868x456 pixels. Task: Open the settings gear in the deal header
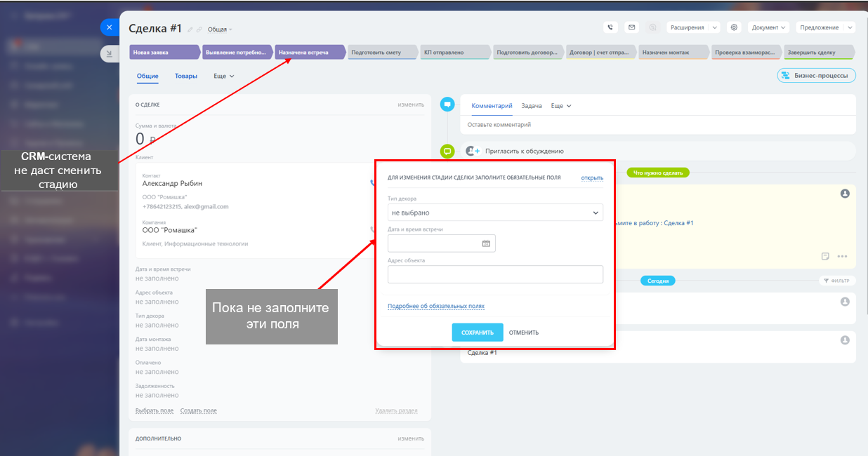point(734,27)
